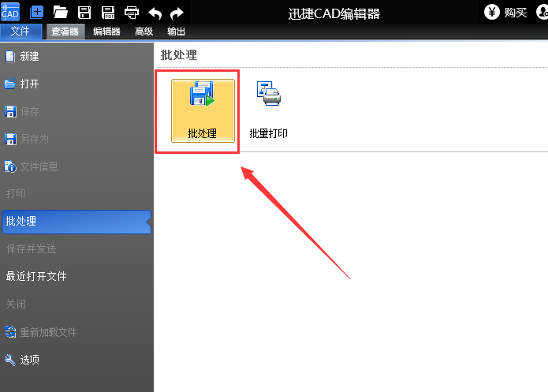Open the user account icon
Screen dimensions: 548x392
pyautogui.click(x=542, y=13)
